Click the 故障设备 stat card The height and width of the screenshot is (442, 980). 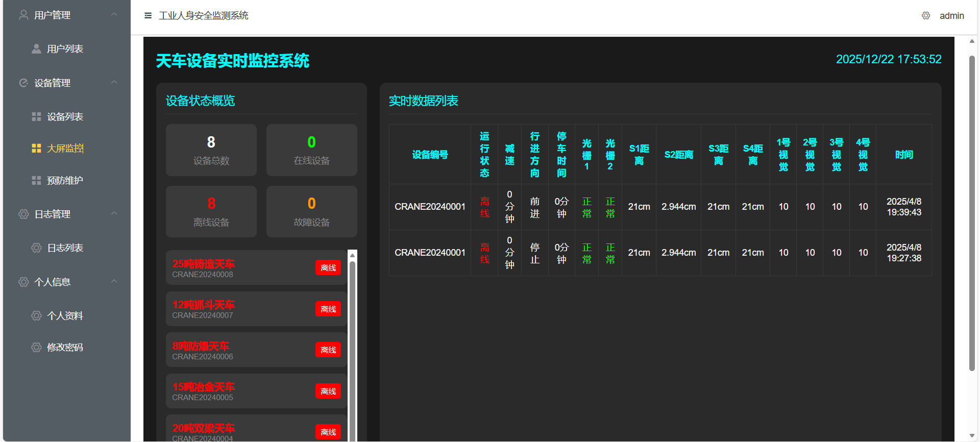[312, 212]
